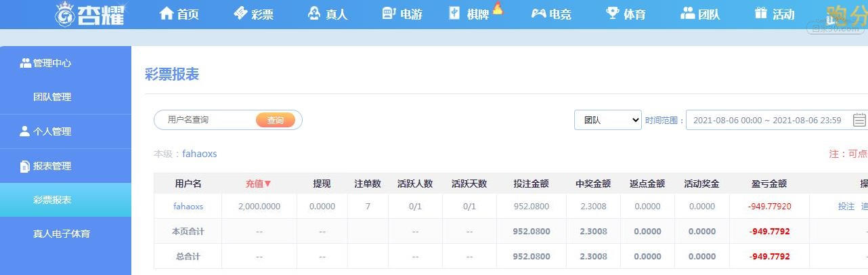868x275 pixels.
Task: Click the 活跃天数 column header
Action: tap(469, 184)
